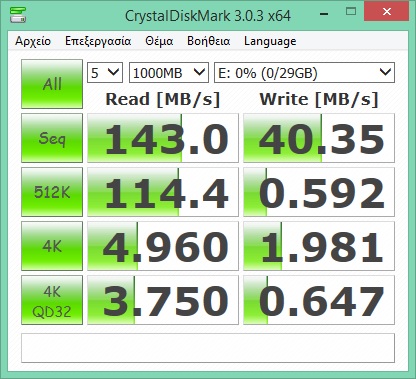The image size is (416, 379).
Task: Start the 4K benchmark test
Action: 52,246
